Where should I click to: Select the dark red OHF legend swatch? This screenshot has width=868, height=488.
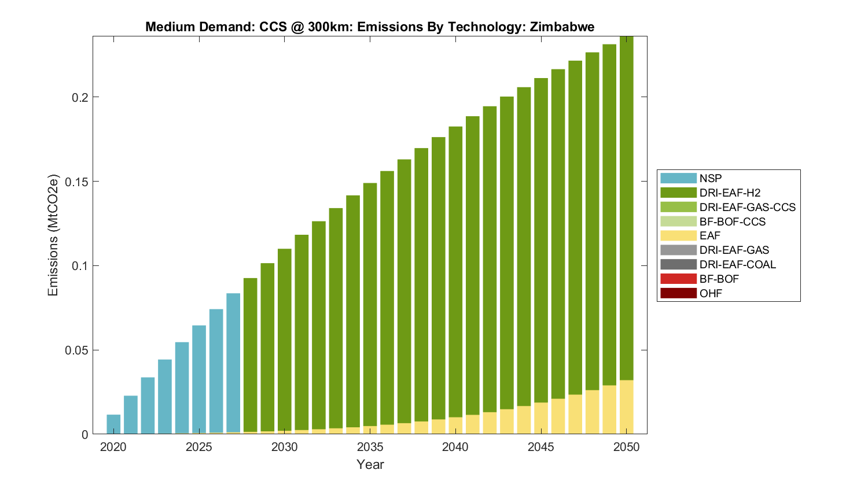678,293
